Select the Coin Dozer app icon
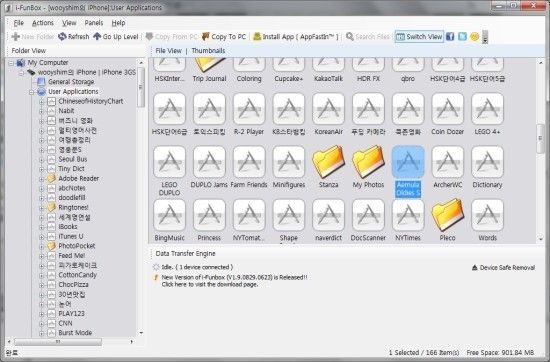This screenshot has width=550, height=362. click(448, 109)
